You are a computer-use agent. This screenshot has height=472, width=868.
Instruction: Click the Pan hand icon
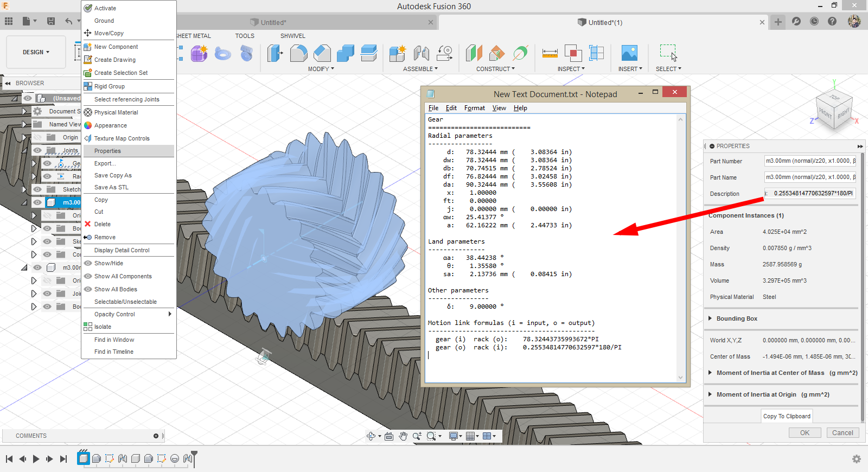tap(403, 436)
